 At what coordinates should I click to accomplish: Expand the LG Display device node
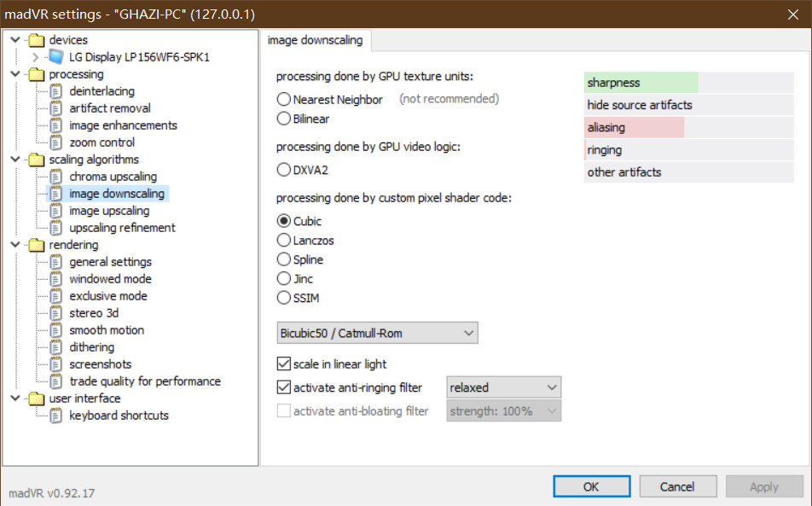[x=36, y=57]
